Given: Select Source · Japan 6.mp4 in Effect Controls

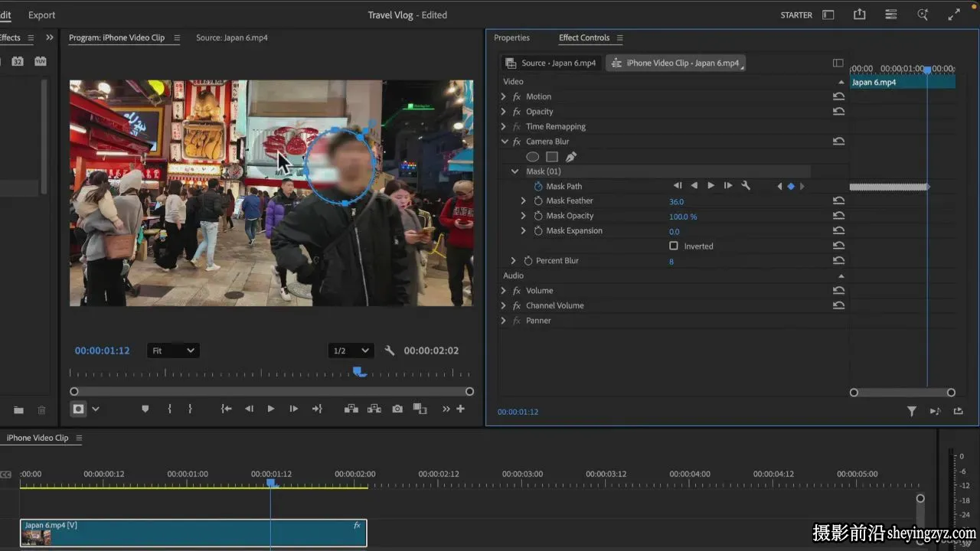Looking at the screenshot, I should point(551,63).
